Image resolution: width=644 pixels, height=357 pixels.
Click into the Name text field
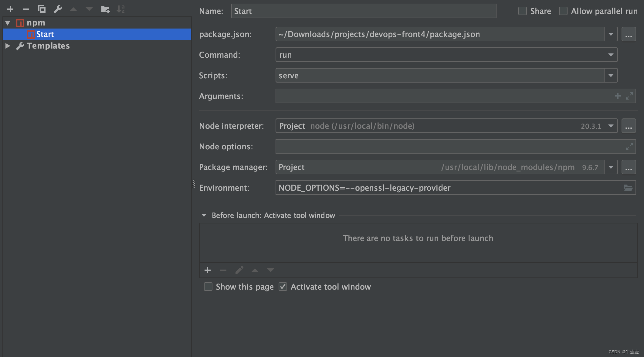click(x=363, y=11)
